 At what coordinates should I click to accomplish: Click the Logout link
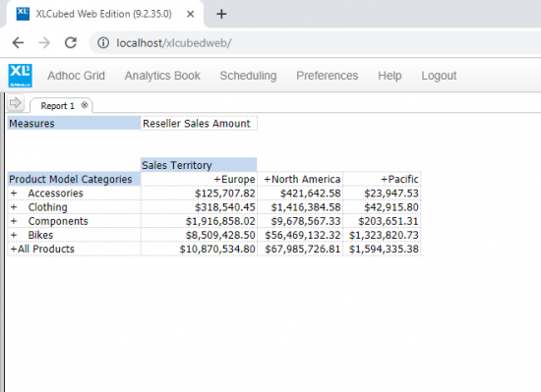click(439, 76)
